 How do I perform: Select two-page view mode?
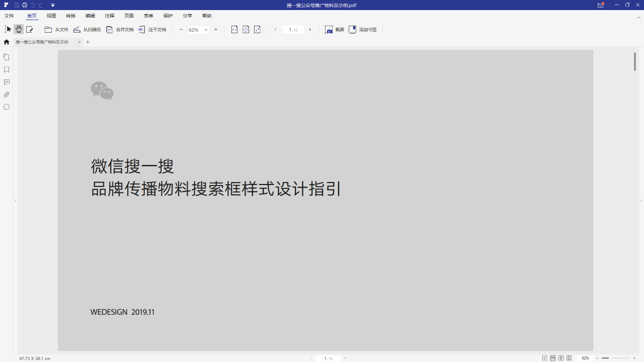tap(561, 358)
